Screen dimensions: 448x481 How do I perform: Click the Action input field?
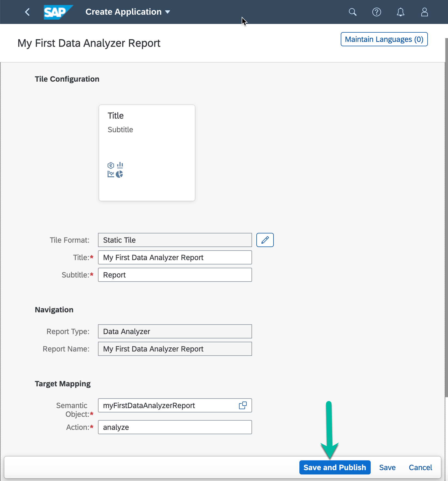pos(175,427)
